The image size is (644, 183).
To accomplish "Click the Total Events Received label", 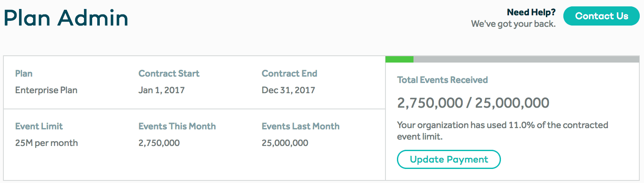I will (442, 80).
